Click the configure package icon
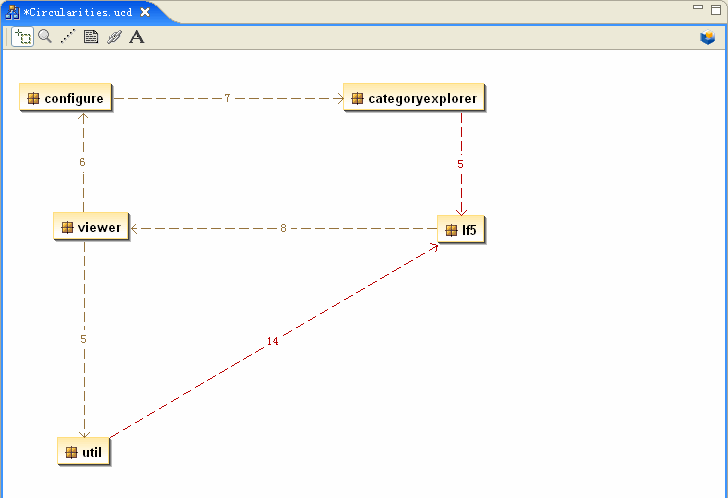This screenshot has height=498, width=728. (33, 98)
